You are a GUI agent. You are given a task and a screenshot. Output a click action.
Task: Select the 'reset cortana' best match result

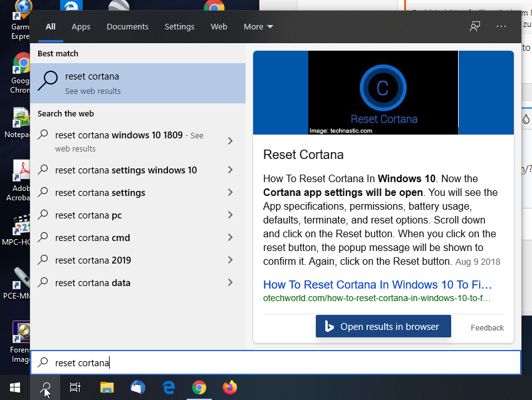pyautogui.click(x=138, y=83)
